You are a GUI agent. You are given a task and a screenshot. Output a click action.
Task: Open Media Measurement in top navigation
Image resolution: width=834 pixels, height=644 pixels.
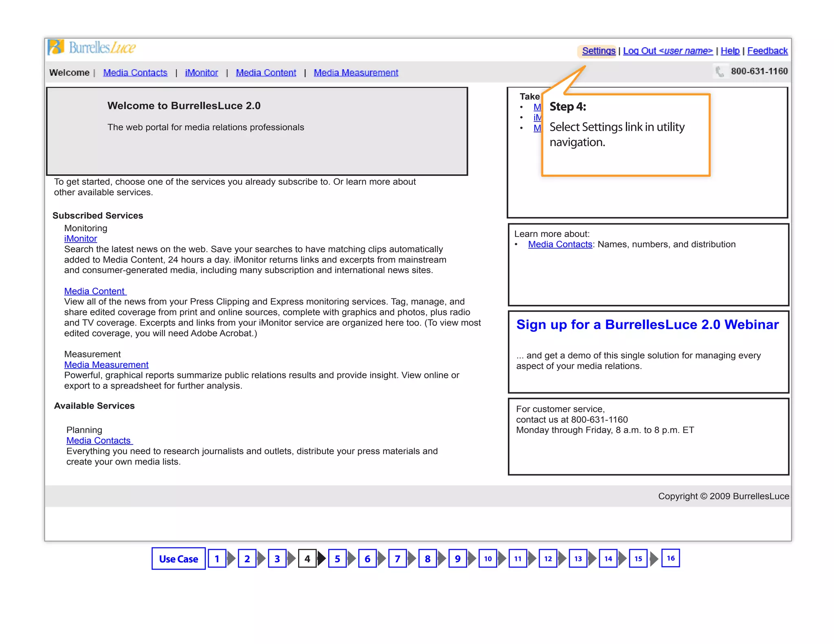point(356,72)
